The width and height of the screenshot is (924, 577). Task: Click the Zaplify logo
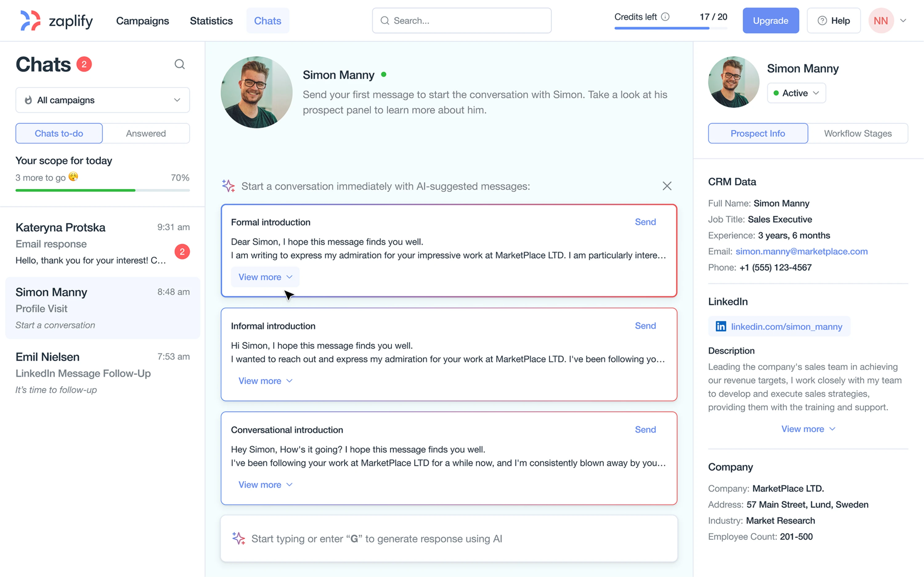56,21
